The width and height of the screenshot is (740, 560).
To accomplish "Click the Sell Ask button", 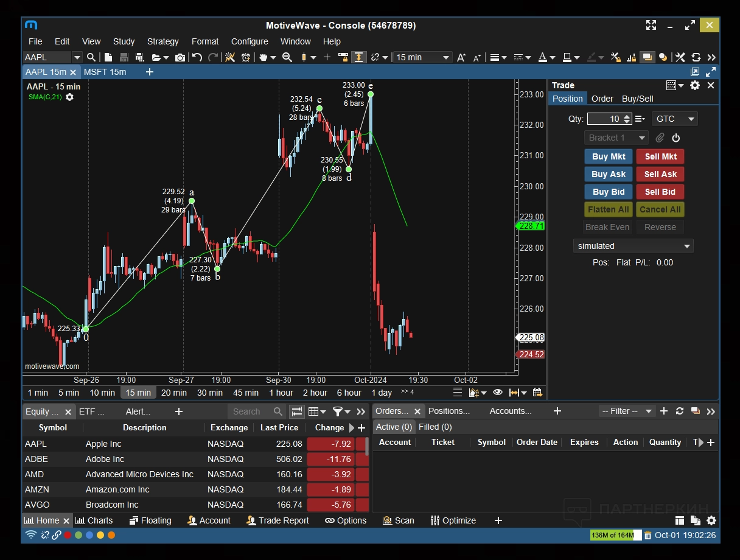I will click(660, 174).
